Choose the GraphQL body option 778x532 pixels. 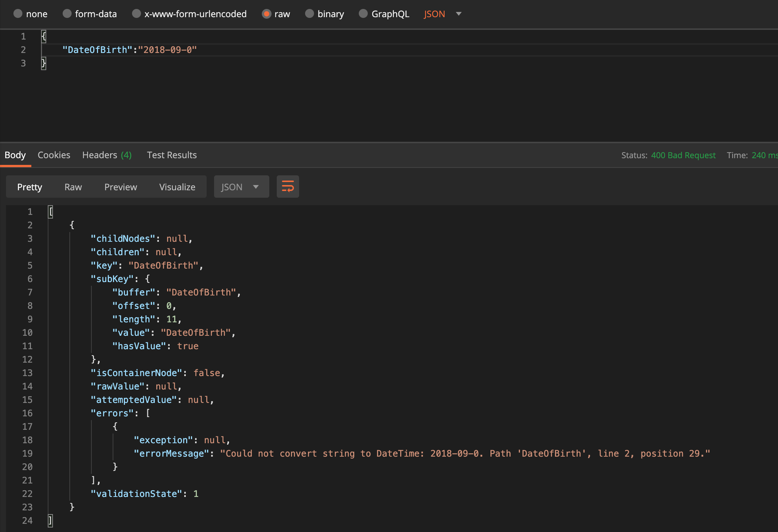coord(363,14)
